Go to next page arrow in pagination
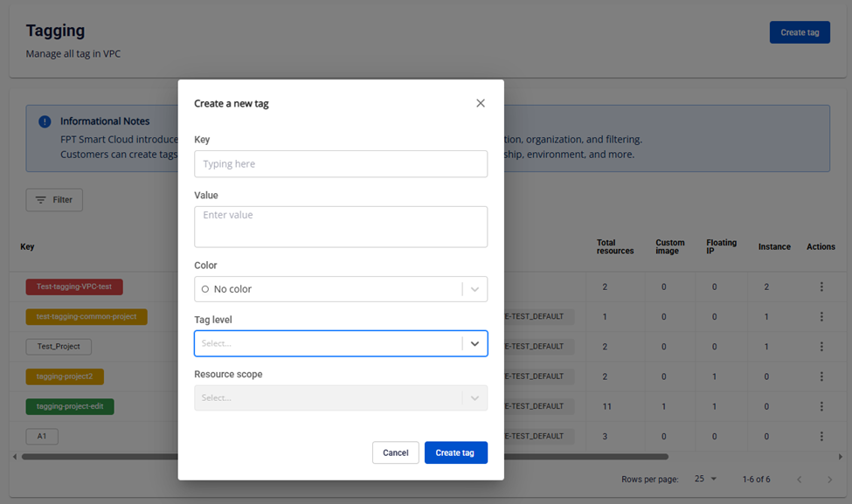 pyautogui.click(x=829, y=480)
